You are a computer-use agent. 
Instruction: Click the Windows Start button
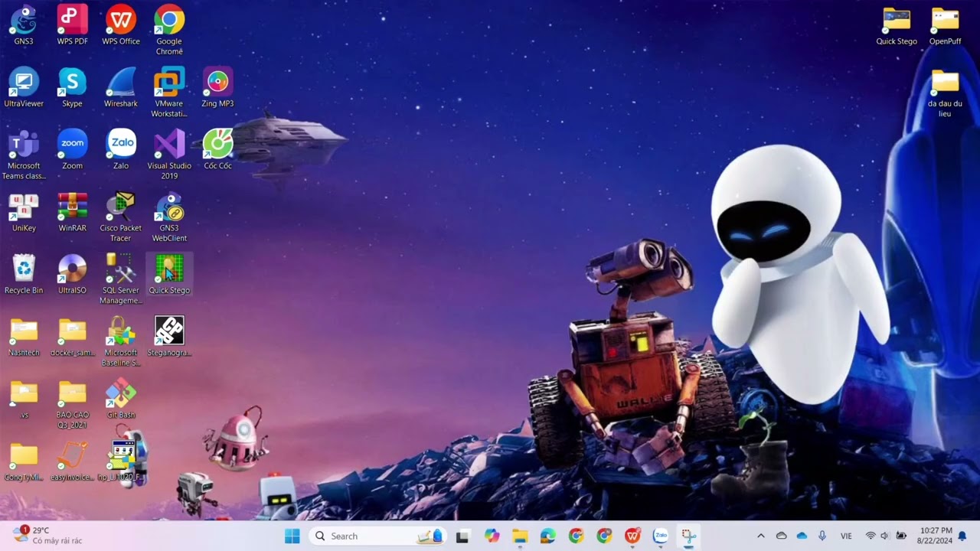[x=292, y=536]
